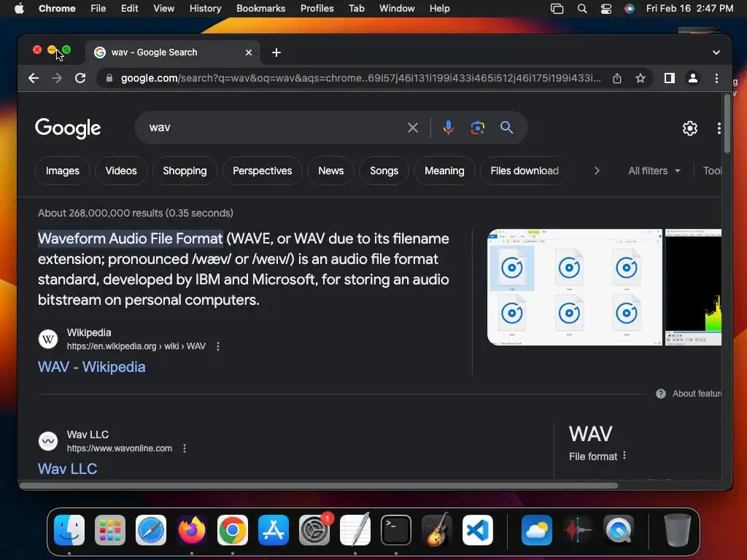Click the About featured snippets help icon

[661, 394]
